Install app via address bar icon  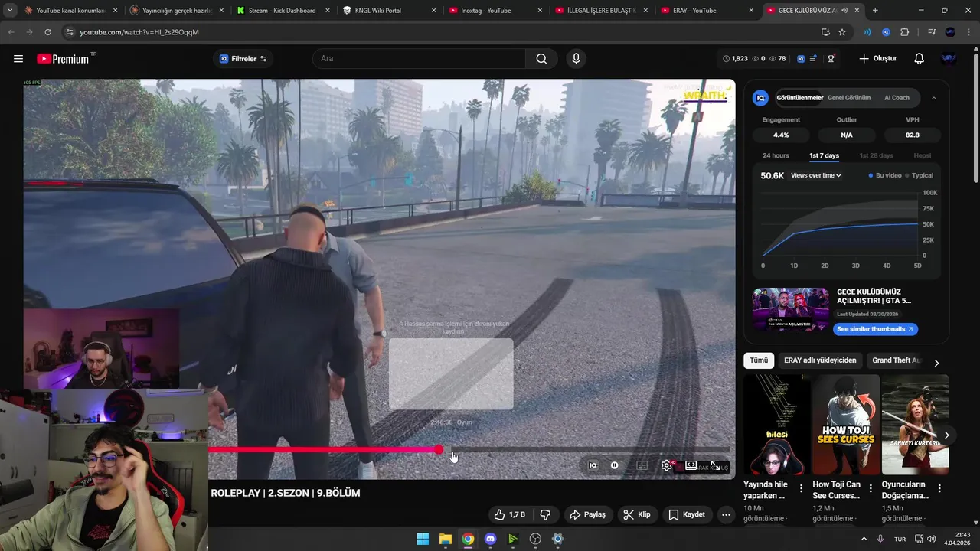point(825,32)
